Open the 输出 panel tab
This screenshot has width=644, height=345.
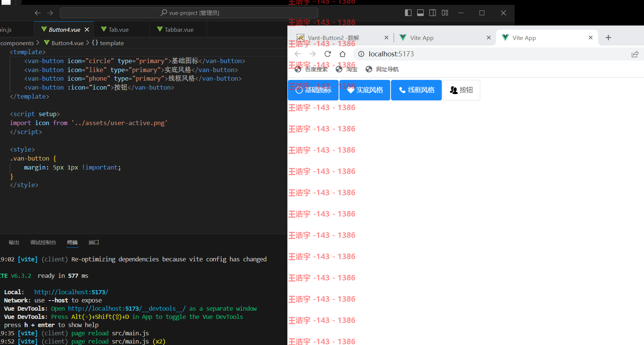click(x=14, y=242)
